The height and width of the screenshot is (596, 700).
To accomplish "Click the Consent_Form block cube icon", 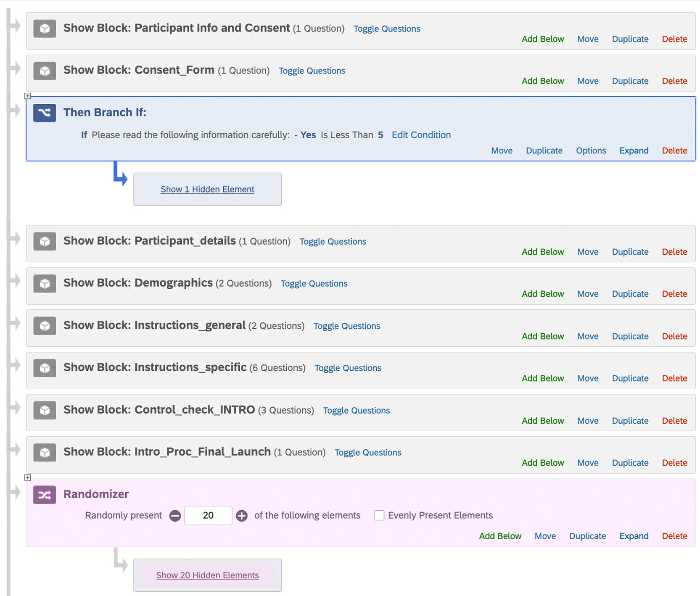I will point(45,71).
